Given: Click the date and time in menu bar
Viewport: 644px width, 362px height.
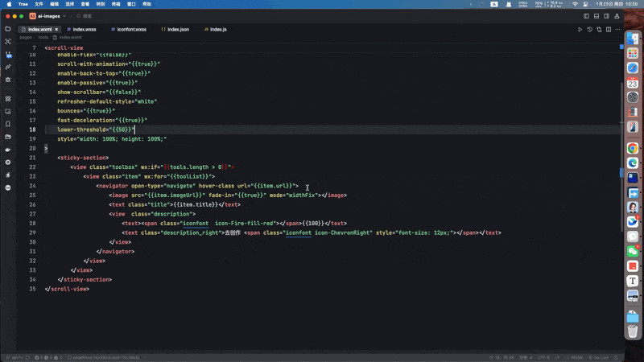Looking at the screenshot, I should (x=617, y=4).
